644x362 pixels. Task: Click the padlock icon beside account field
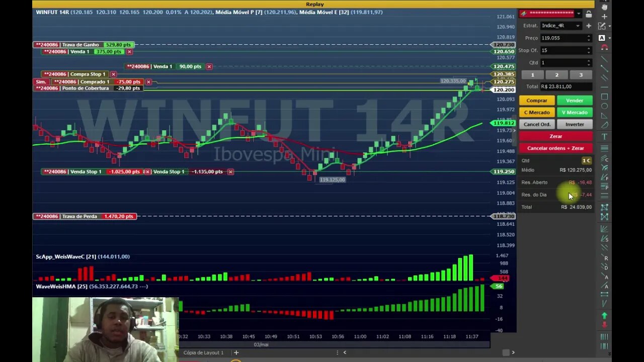point(589,14)
